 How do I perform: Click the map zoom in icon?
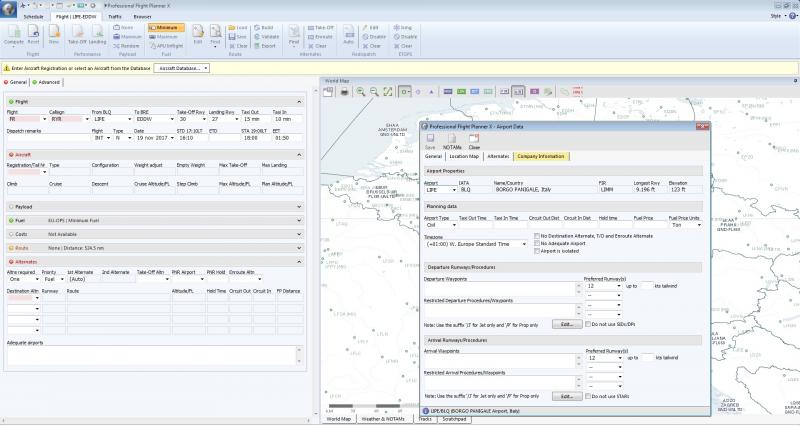(361, 92)
